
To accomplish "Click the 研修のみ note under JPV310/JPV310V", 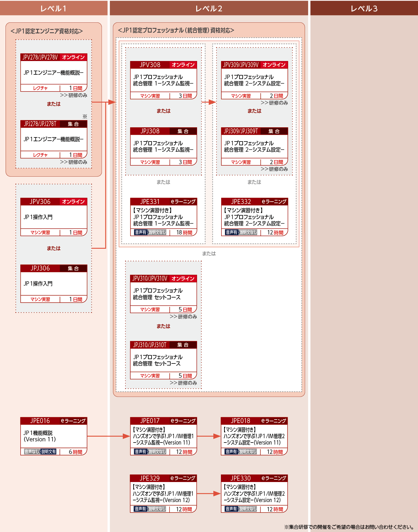I will coord(183,317).
